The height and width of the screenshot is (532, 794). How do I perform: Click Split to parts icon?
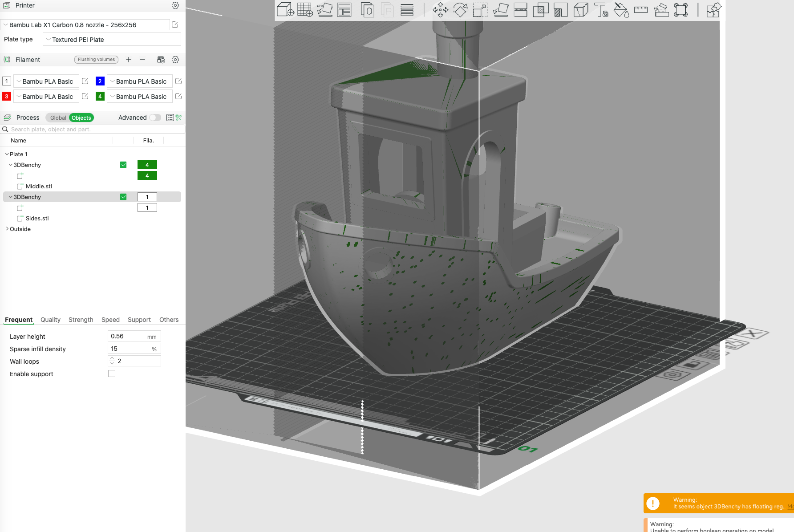[388, 10]
